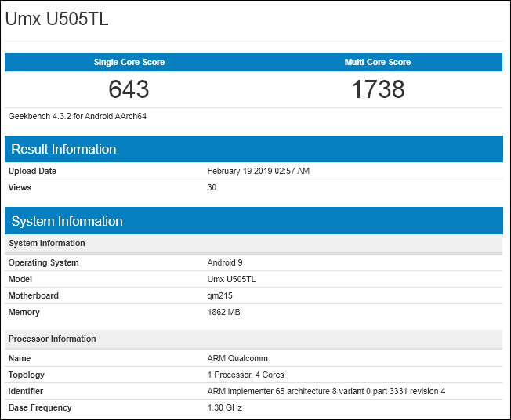Select the Android 9 value
The height and width of the screenshot is (420, 511).
pyautogui.click(x=225, y=262)
